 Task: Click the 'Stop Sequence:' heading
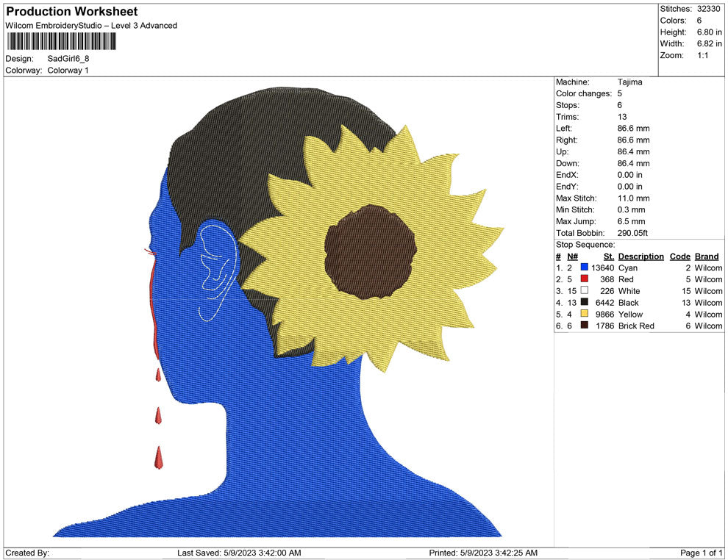(585, 245)
